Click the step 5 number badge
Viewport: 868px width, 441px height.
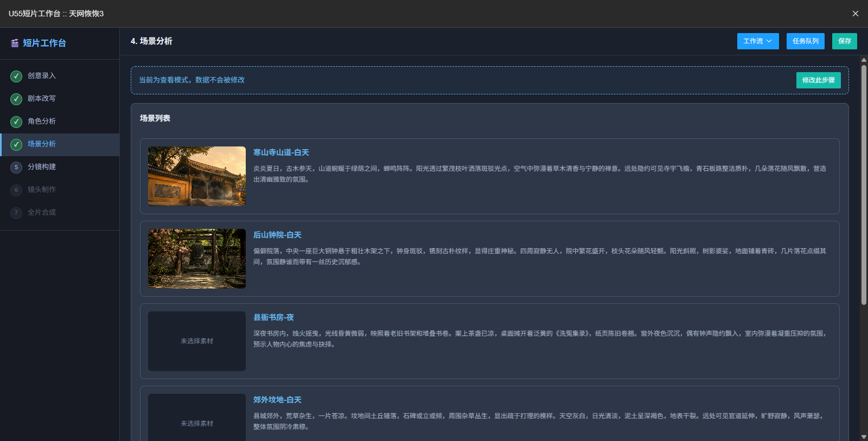click(x=16, y=167)
